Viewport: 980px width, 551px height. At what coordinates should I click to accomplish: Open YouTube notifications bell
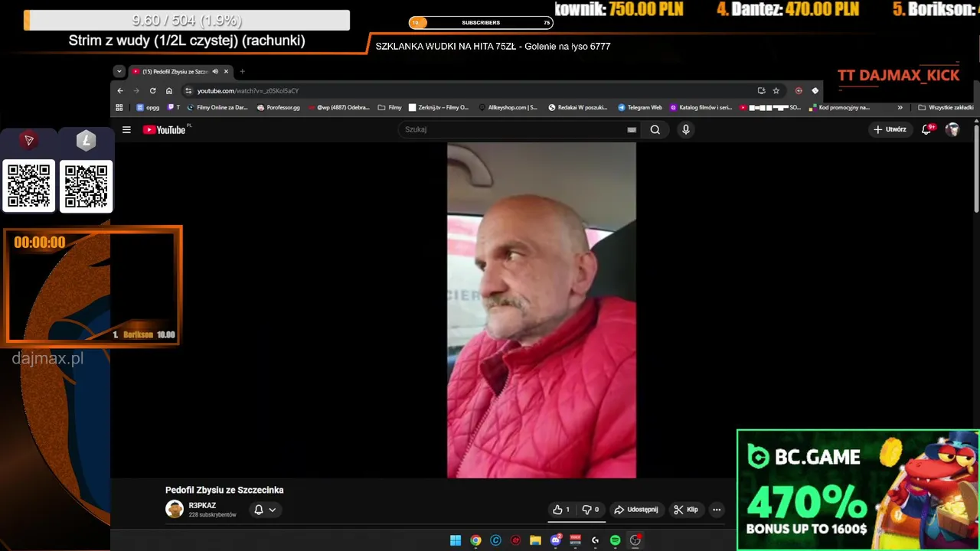pyautogui.click(x=926, y=129)
